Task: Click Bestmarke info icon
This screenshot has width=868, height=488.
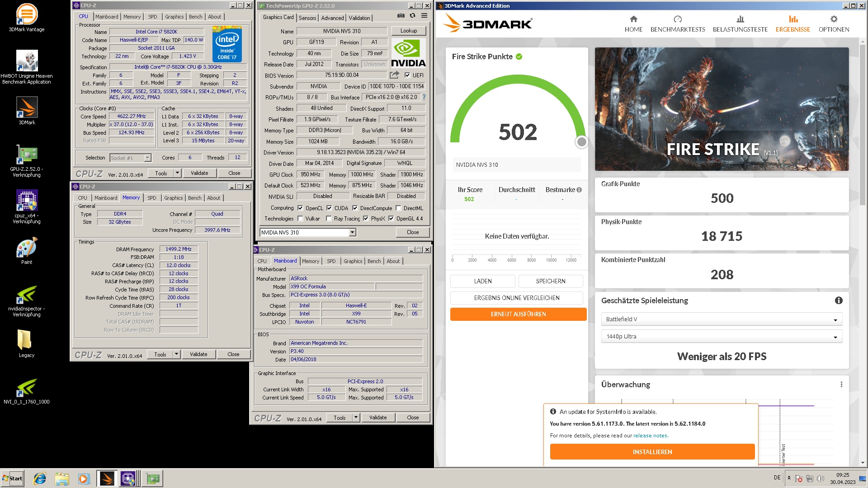Action: pyautogui.click(x=579, y=190)
